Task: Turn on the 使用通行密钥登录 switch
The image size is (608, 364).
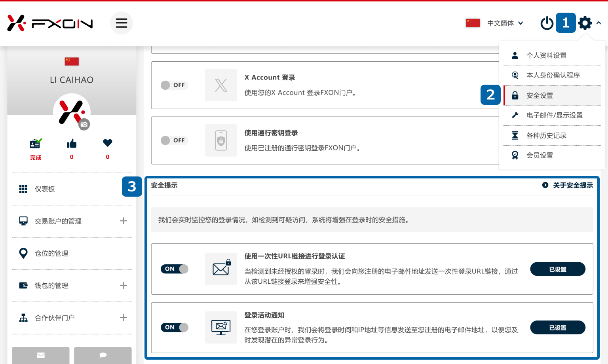Action: point(174,140)
